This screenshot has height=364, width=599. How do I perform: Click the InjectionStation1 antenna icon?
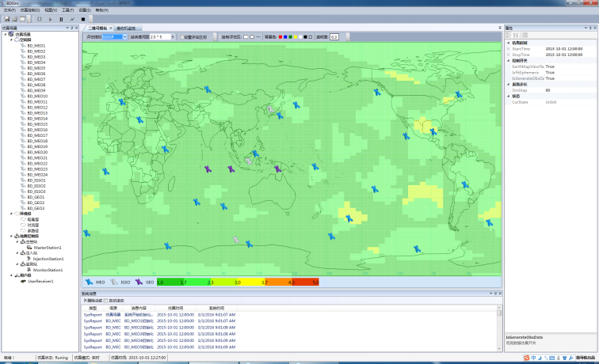(x=29, y=259)
